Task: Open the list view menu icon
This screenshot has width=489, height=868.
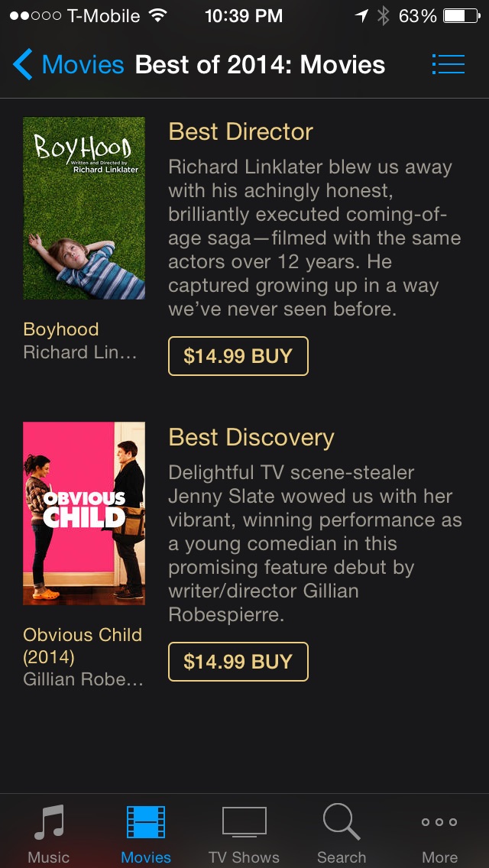Action: click(448, 64)
